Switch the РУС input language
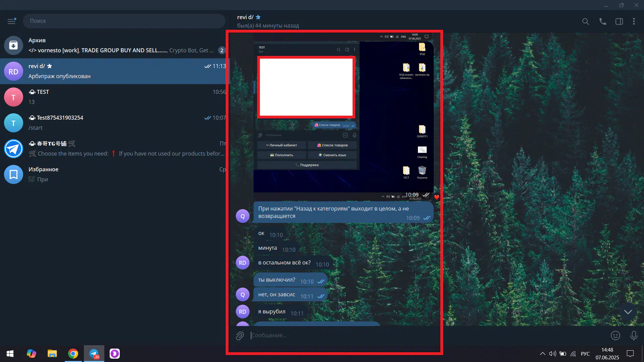The width and height of the screenshot is (644, 362). coord(585,354)
